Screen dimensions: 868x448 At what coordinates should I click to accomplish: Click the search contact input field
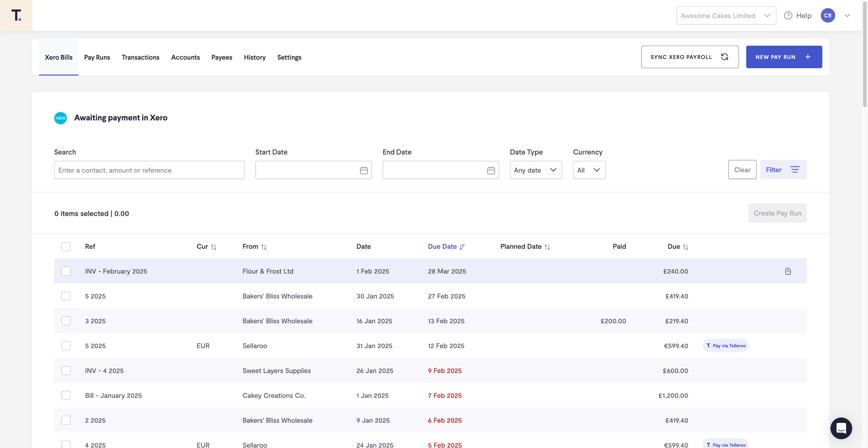[149, 170]
